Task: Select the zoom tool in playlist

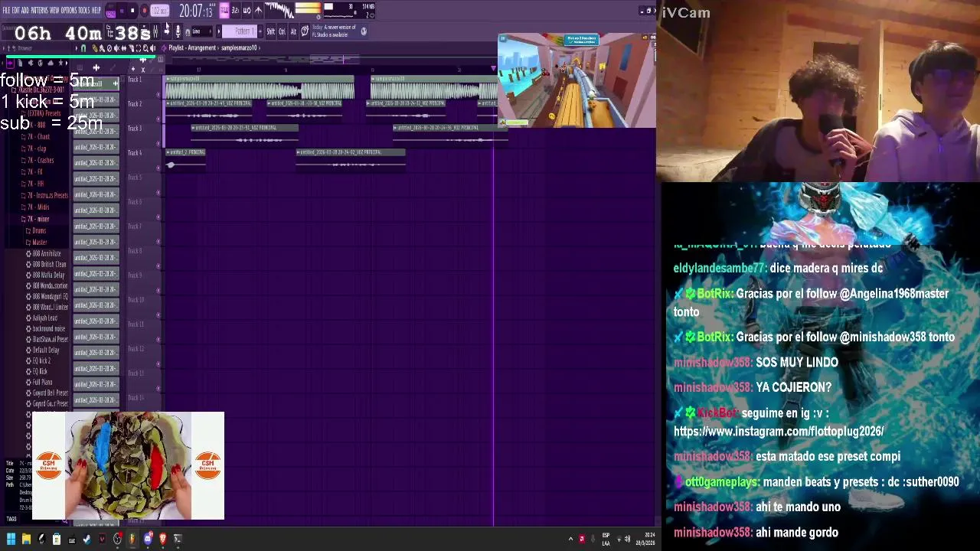Action: coord(145,47)
